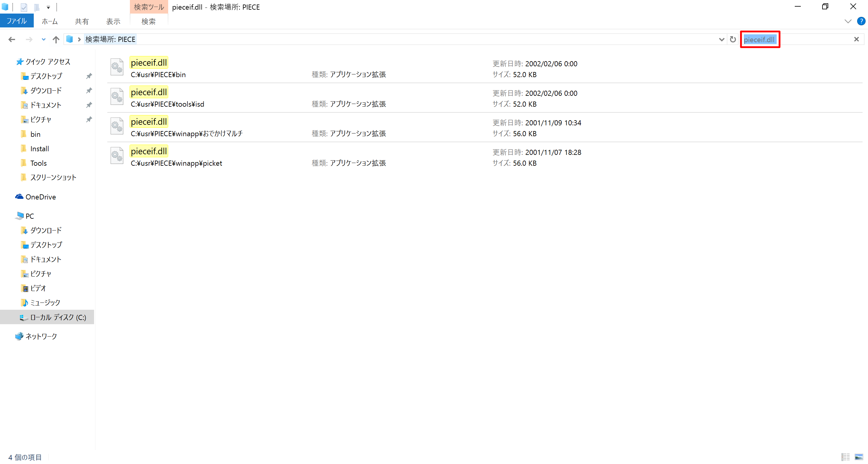Screen dimensions: 868x464
Task: Switch to details view layout icon
Action: [845, 457]
